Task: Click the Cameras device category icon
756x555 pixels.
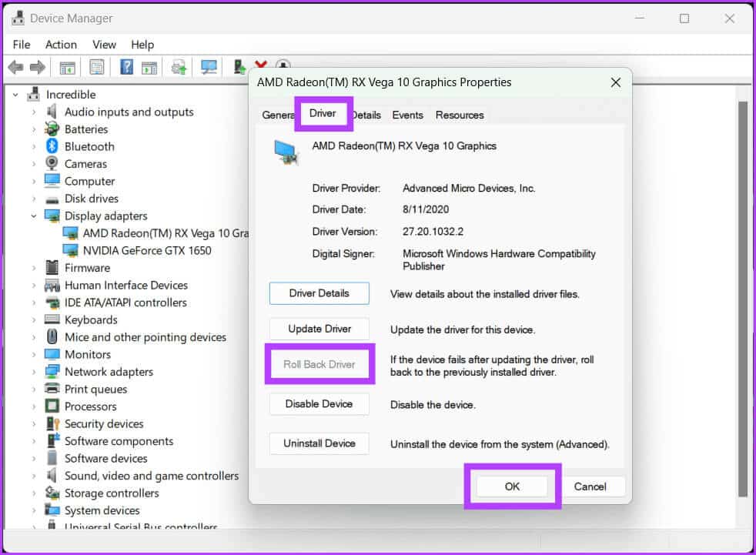Action: pyautogui.click(x=52, y=164)
